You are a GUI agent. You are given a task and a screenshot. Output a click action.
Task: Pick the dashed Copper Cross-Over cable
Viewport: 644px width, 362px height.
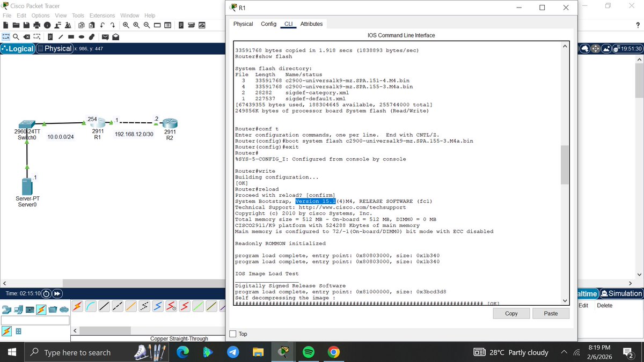tap(118, 306)
